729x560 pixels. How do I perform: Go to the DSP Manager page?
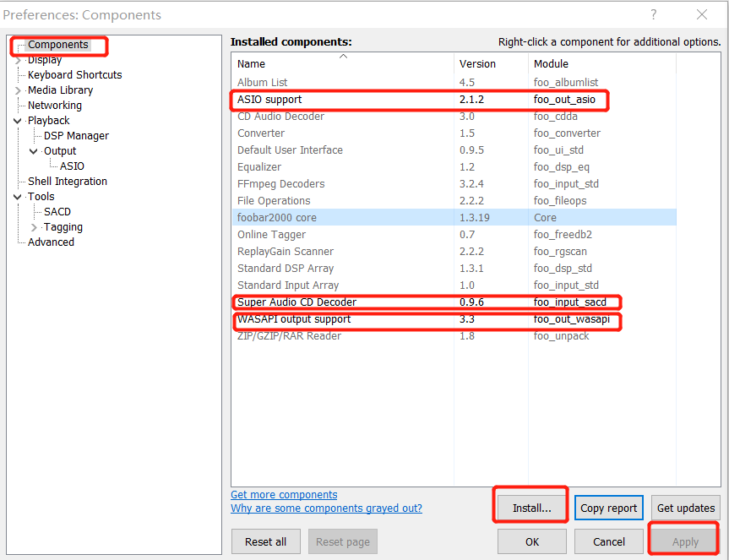click(x=76, y=136)
